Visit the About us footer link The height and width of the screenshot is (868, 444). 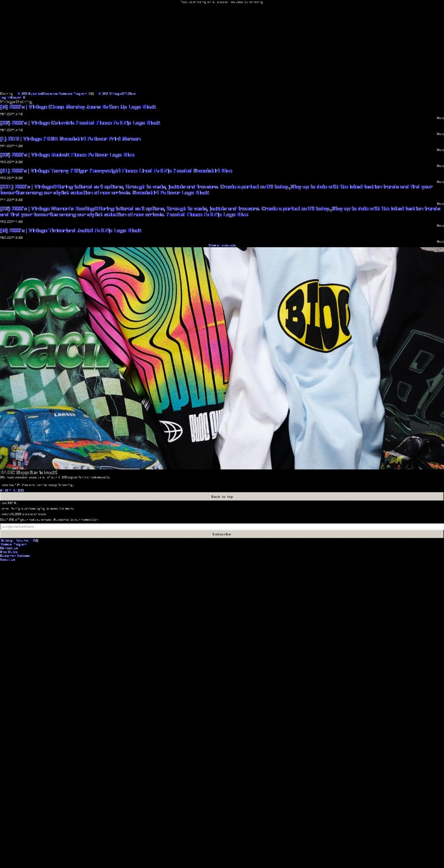(7, 559)
